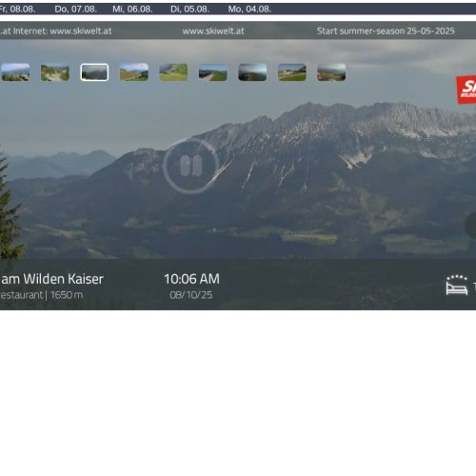Viewport: 476px width, 476px height.
Task: Click the Internet: www.skiwelt.at text
Action: click(x=63, y=31)
